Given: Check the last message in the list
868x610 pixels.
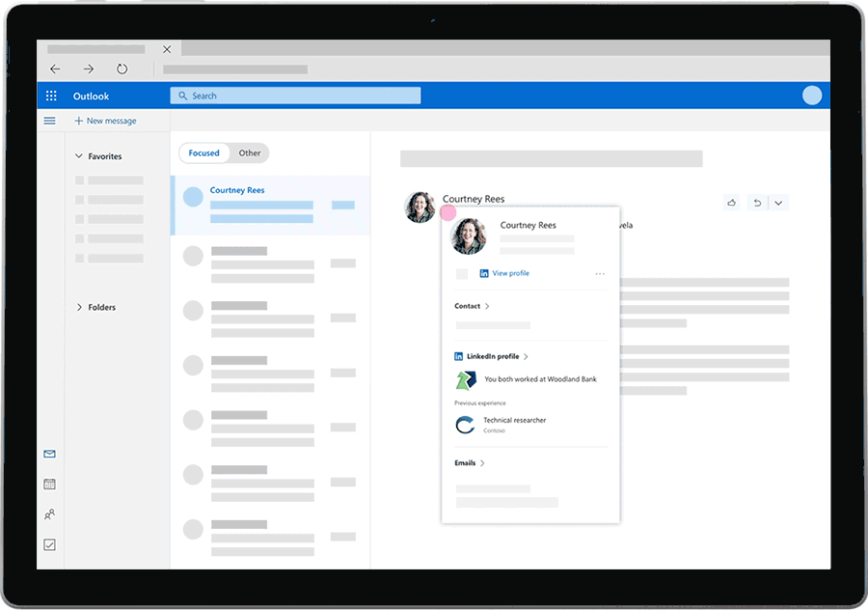Looking at the screenshot, I should point(192,529).
